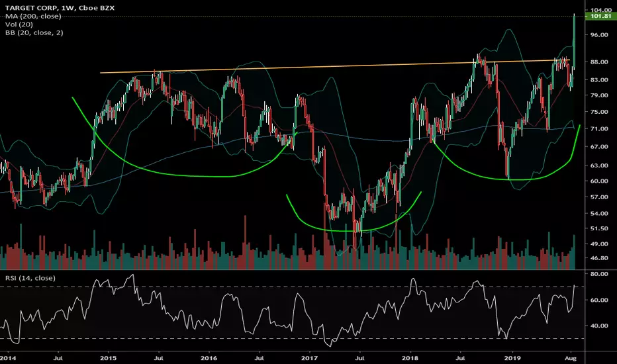
Task: Click the green 101.81 current price tag
Action: pos(601,16)
